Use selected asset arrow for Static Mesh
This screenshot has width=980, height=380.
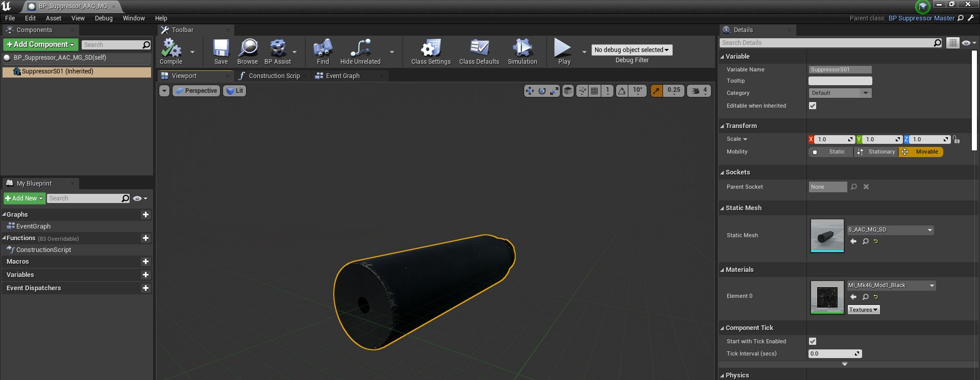click(853, 241)
